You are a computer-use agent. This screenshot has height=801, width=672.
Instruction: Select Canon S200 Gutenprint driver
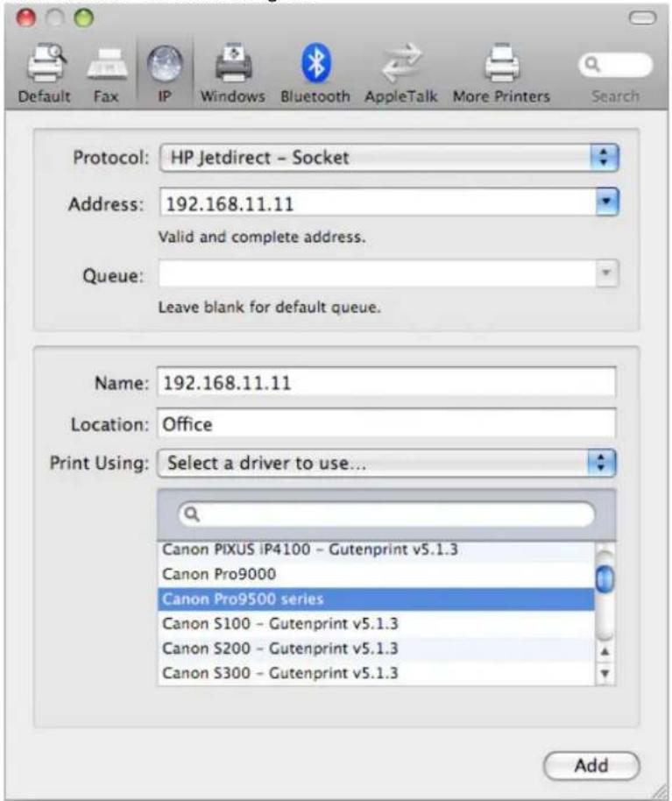pos(377,649)
